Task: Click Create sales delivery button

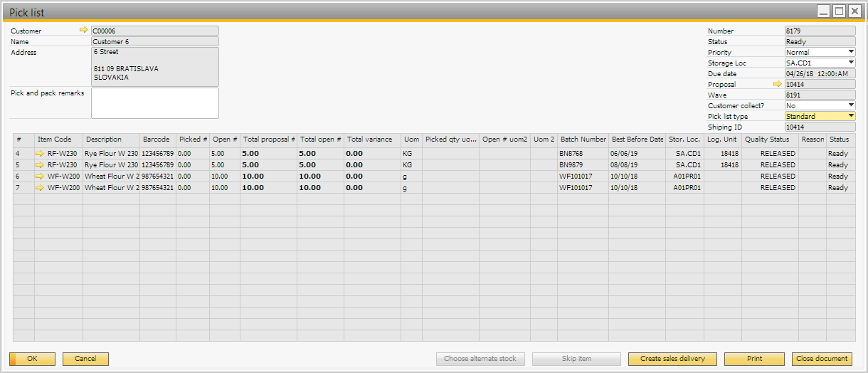Action: click(x=672, y=359)
